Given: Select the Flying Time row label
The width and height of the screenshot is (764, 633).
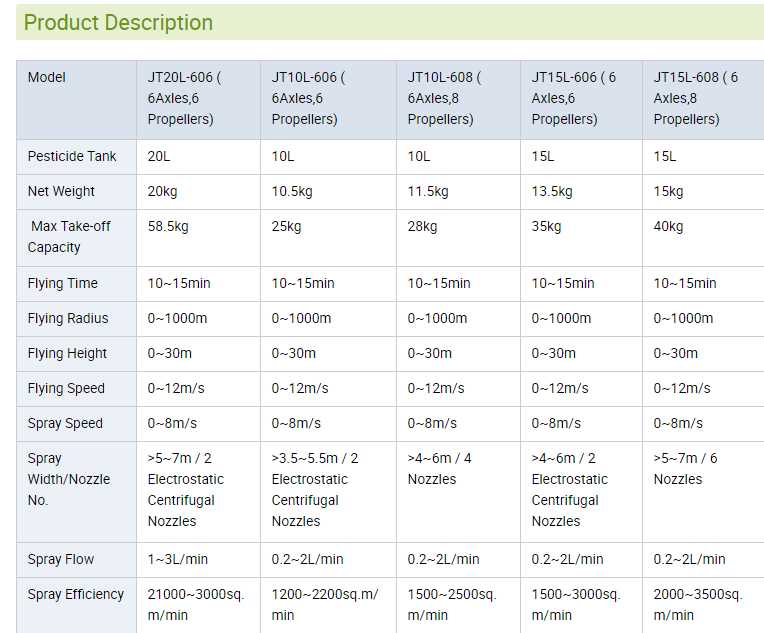Looking at the screenshot, I should coord(63,283).
